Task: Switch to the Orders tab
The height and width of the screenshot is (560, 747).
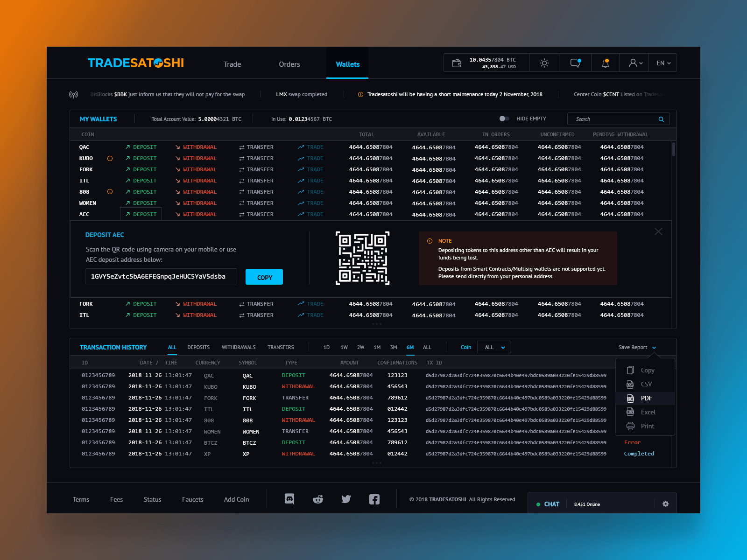Action: coord(289,64)
